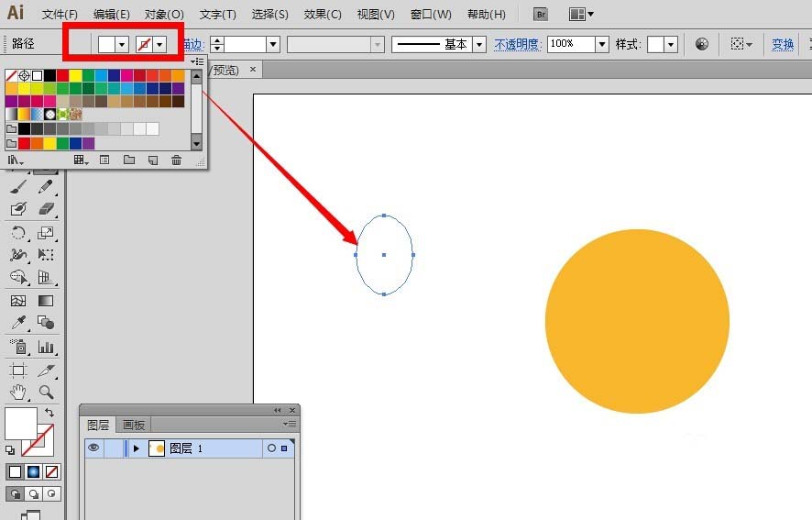Open the layers panel flyout menu
The width and height of the screenshot is (812, 520).
click(x=290, y=425)
